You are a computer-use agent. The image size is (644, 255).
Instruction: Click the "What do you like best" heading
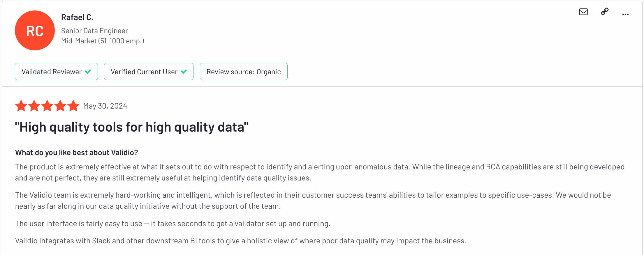coord(76,153)
